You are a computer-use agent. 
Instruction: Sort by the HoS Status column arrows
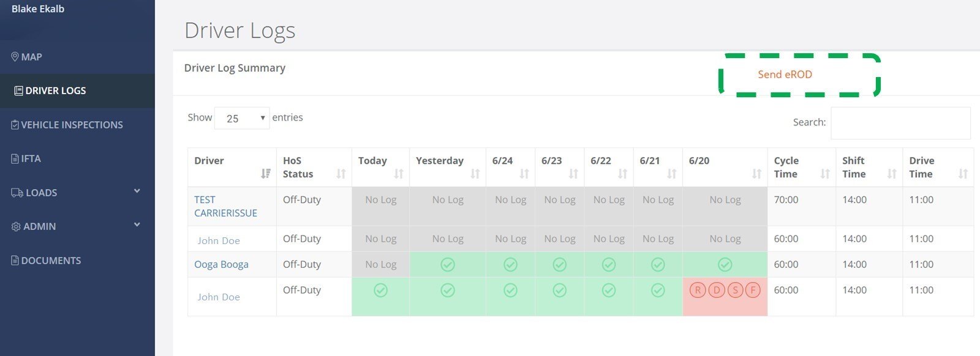(x=341, y=174)
